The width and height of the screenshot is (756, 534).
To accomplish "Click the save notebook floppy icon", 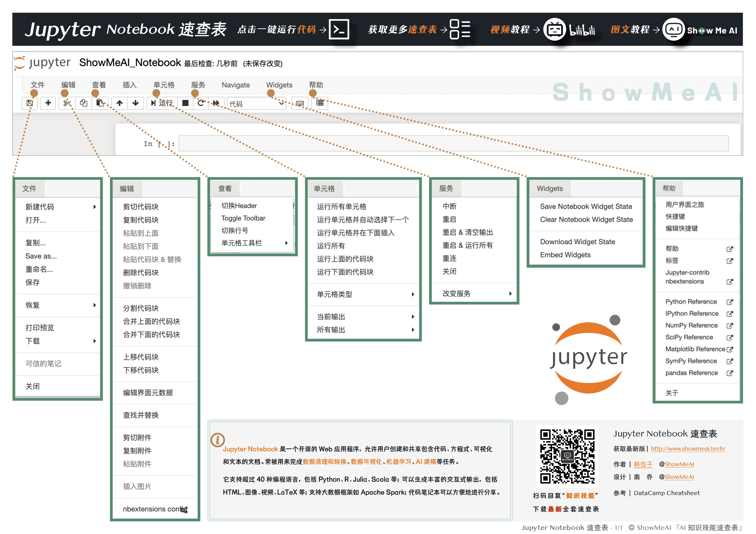I will [x=30, y=103].
